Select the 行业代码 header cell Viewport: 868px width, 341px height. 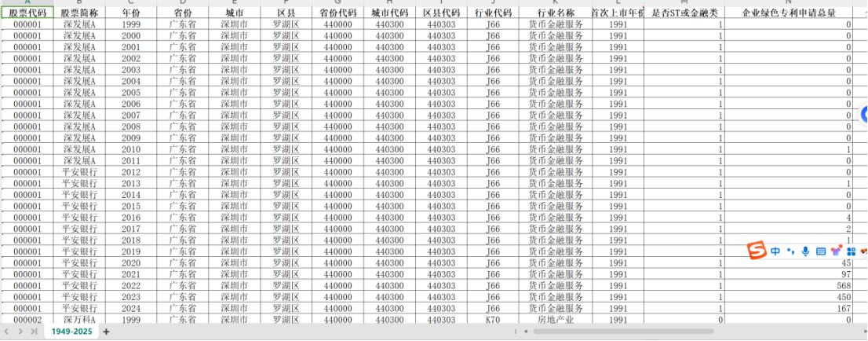[493, 13]
